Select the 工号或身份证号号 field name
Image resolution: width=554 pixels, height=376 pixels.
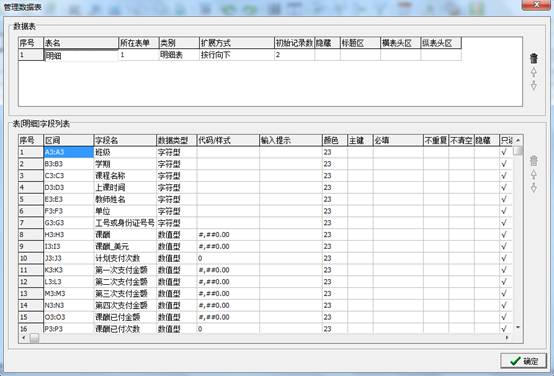click(125, 223)
